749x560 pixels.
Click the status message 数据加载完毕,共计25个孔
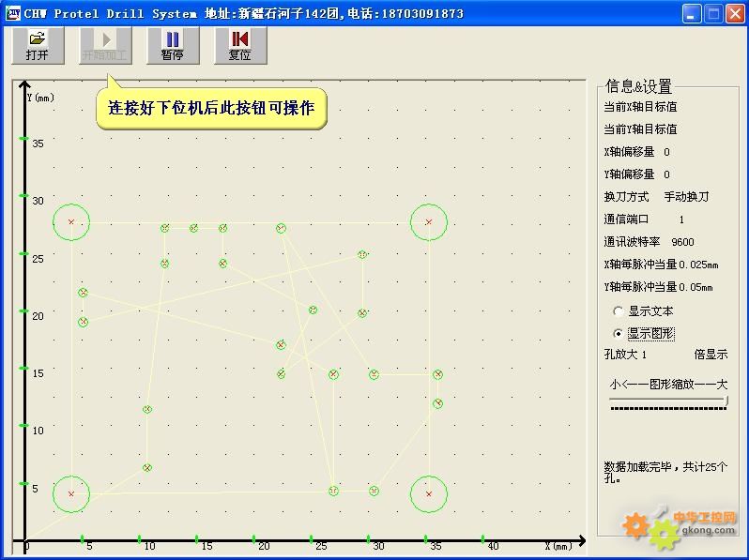tap(665, 472)
